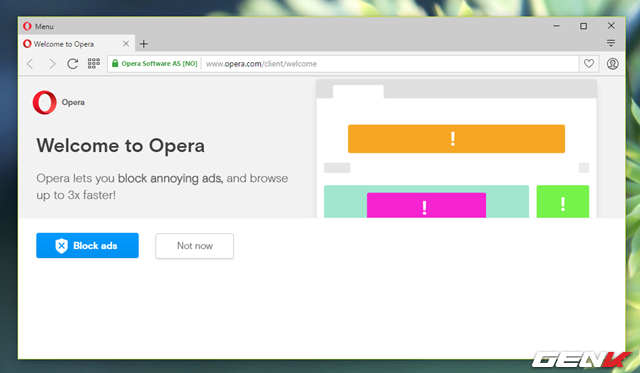Close the Opera window
Viewport: 640px width, 373px height.
pos(611,26)
